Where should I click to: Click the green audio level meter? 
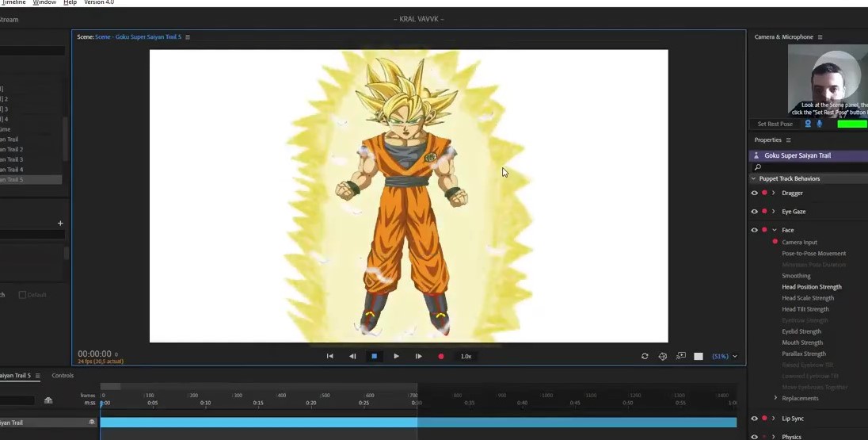(x=852, y=124)
